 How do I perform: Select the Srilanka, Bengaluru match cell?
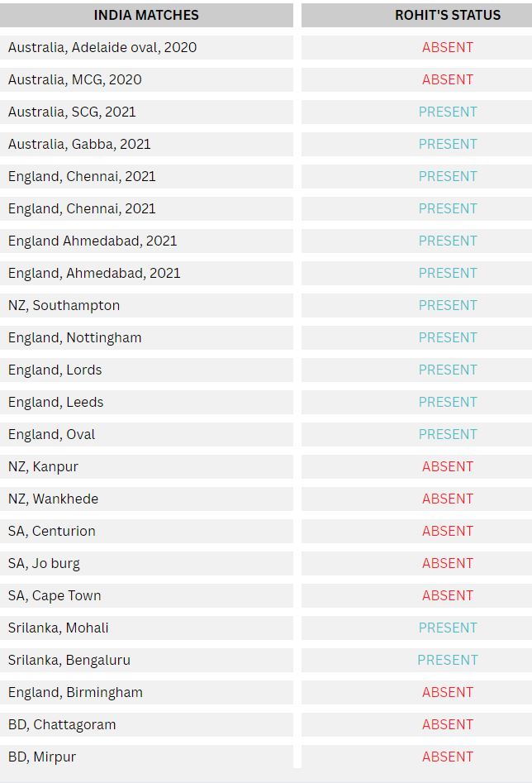click(x=146, y=660)
